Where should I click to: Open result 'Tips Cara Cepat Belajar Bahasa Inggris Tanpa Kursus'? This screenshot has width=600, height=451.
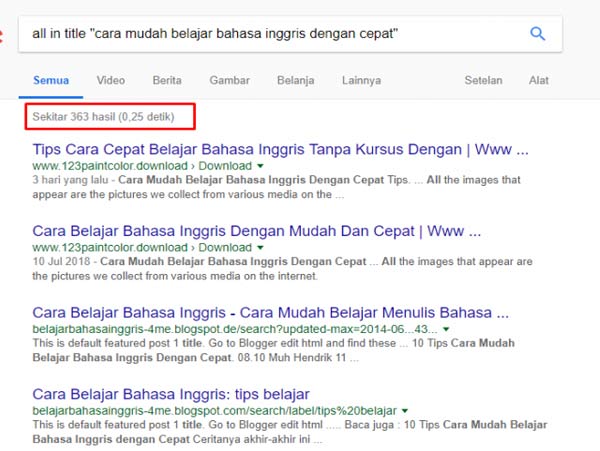tap(280, 149)
